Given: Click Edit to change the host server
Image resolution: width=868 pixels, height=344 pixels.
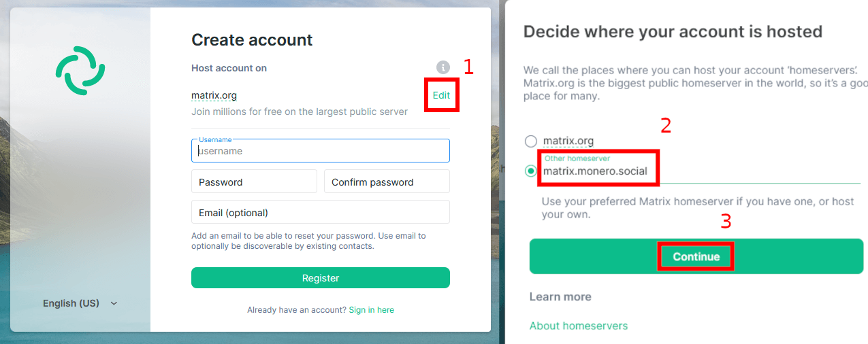Looking at the screenshot, I should tap(441, 95).
